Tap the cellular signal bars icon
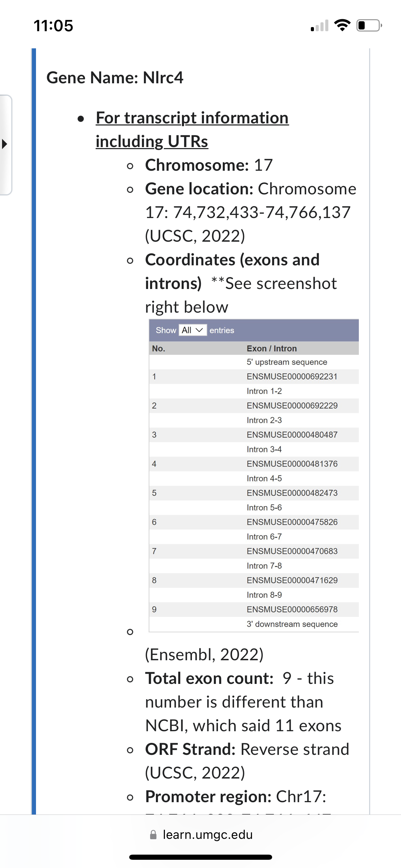Screen dimensions: 401x868 coord(319,26)
